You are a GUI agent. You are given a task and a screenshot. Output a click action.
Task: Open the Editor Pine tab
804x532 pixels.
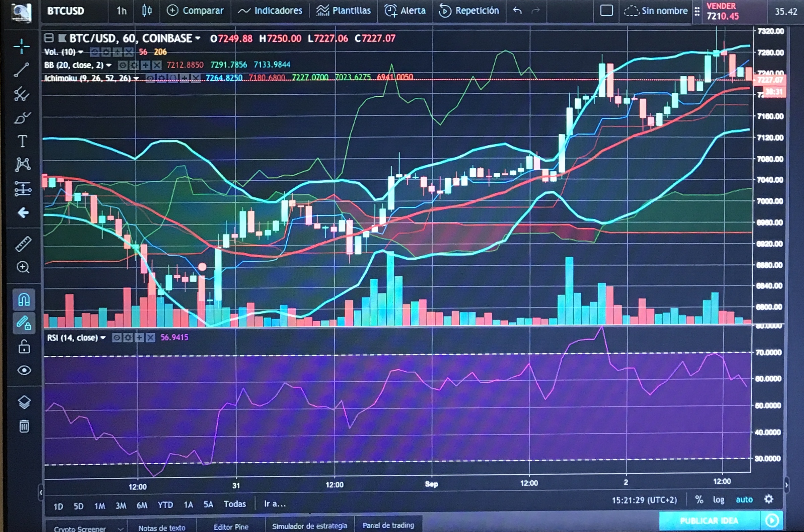point(231,527)
